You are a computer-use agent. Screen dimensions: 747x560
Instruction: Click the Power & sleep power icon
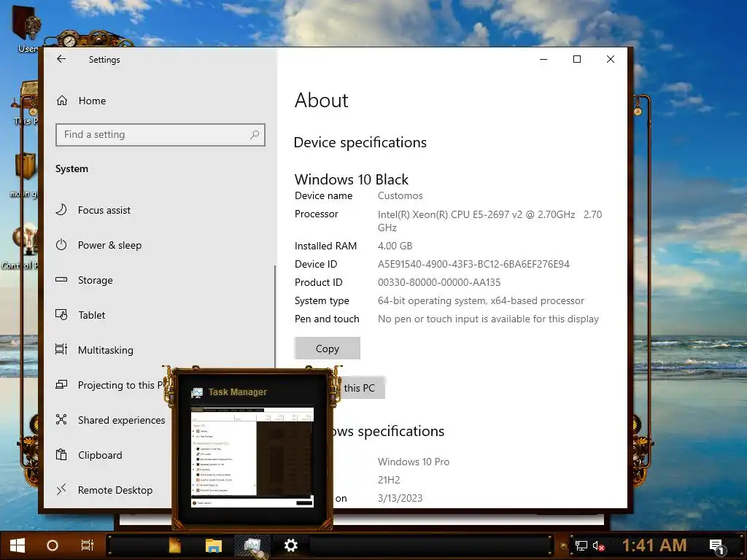(x=61, y=245)
